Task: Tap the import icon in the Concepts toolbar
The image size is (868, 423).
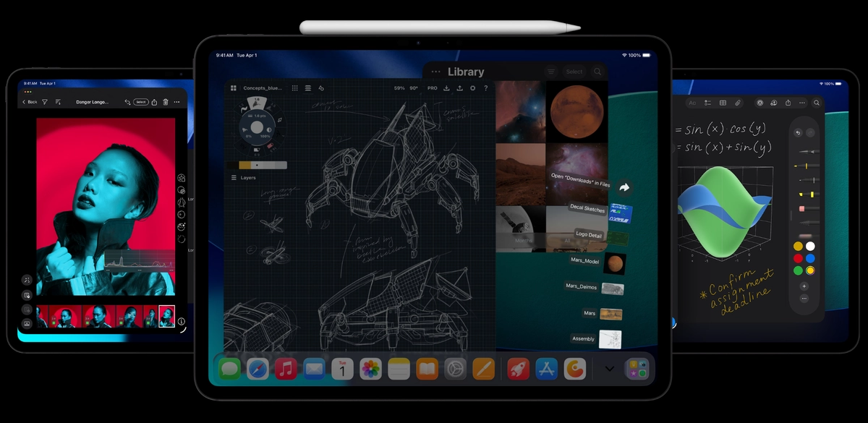Action: (x=446, y=88)
